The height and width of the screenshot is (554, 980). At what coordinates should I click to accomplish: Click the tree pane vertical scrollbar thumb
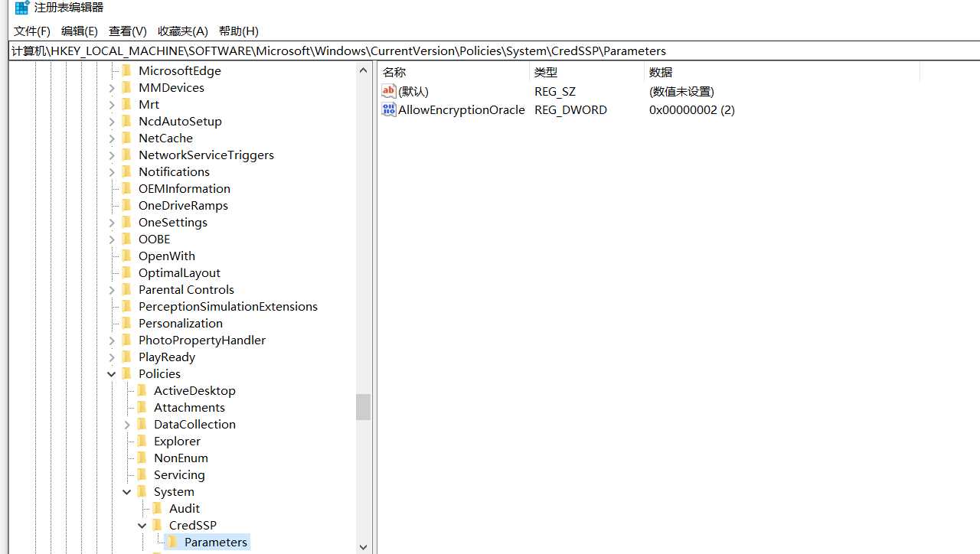point(363,407)
